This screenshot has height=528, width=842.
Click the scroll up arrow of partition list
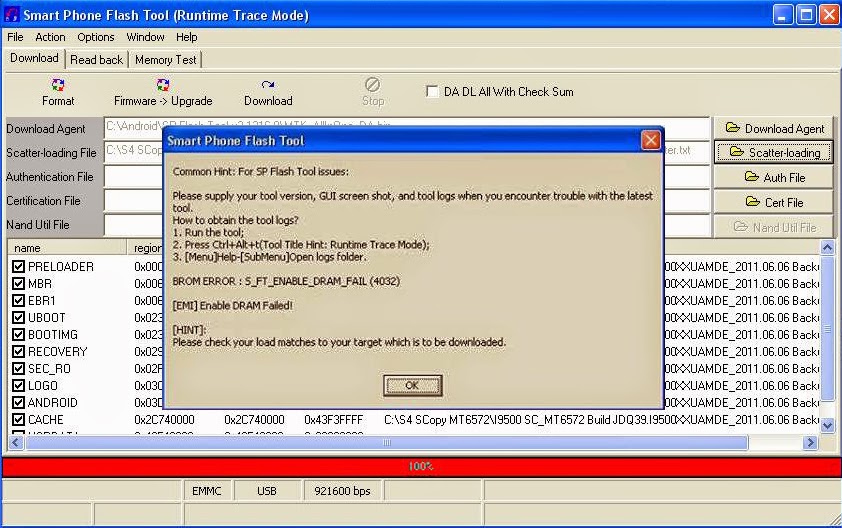(x=828, y=247)
